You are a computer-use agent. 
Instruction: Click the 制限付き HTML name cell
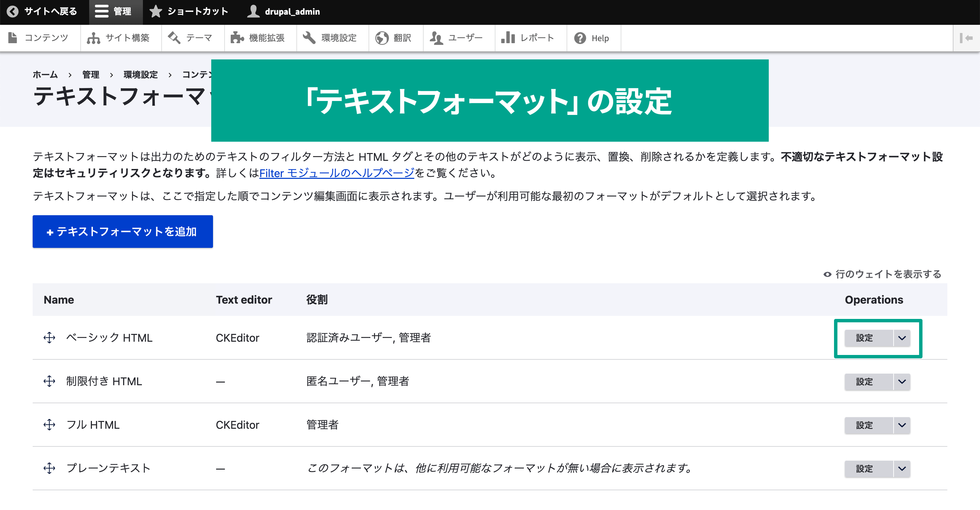(x=104, y=381)
